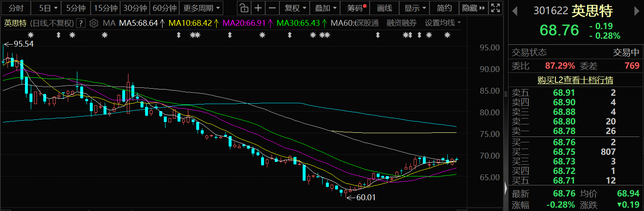Viewport: 644px width, 211px height.
Task: Zoom in the chart with plus icon
Action: click(x=258, y=8)
